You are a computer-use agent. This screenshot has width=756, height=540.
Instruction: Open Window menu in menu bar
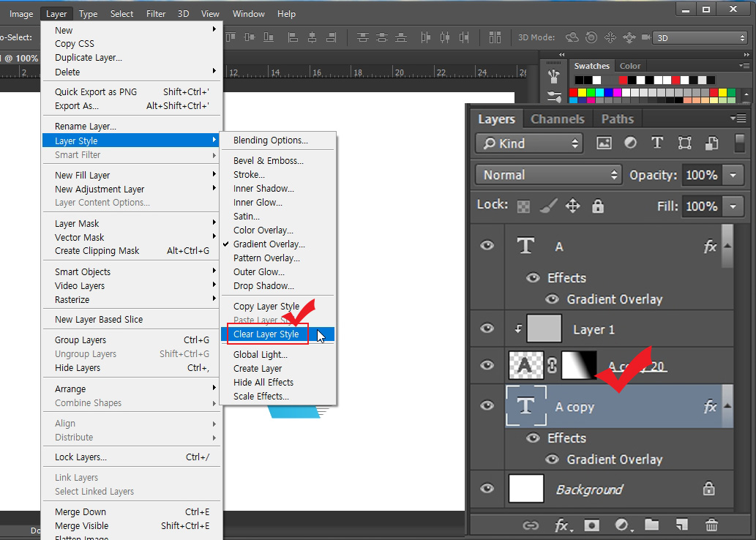click(x=248, y=14)
